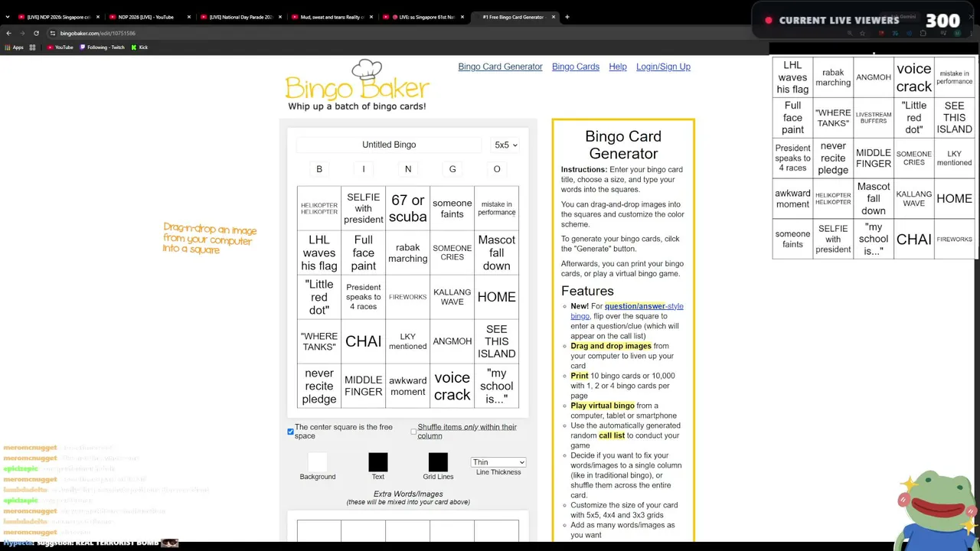This screenshot has width=980, height=551.
Task: Click the MIDDLE FINGER square in editor card
Action: [x=364, y=386]
